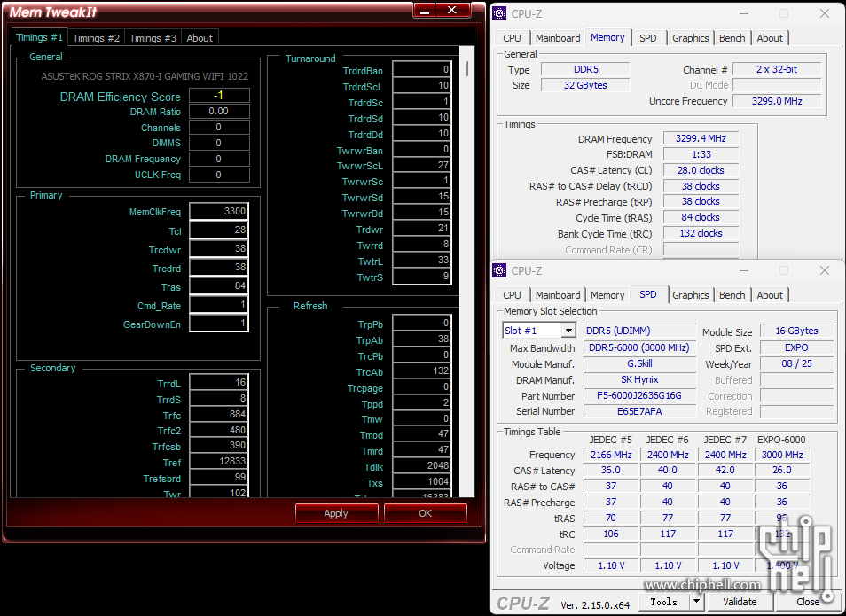This screenshot has width=846, height=616.
Task: Click the Apply button in Mem TweakIt
Action: tap(336, 513)
